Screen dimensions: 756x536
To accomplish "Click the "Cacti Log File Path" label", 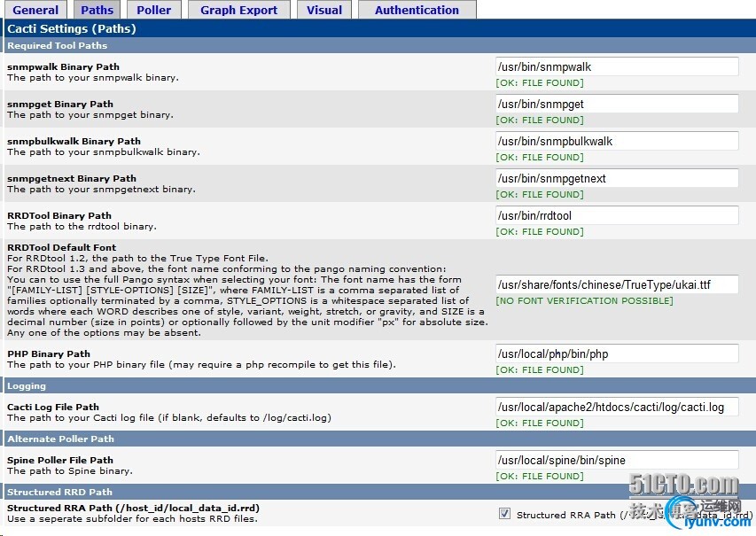I will coord(53,407).
